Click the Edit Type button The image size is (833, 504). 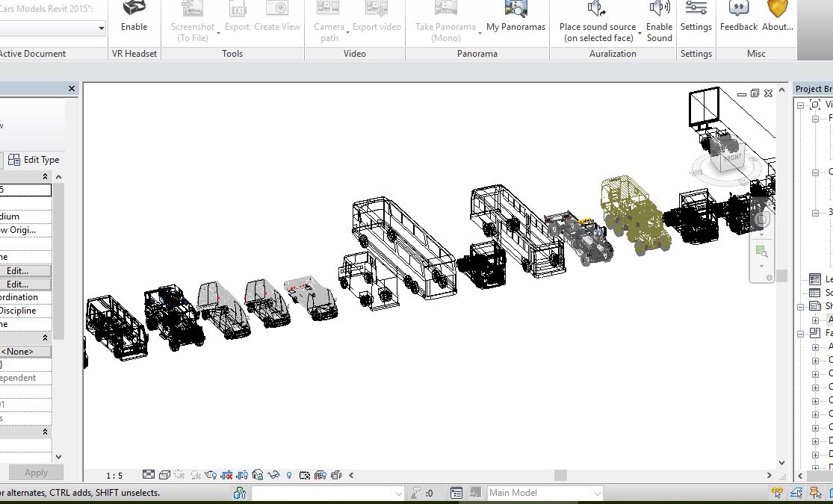[34, 160]
